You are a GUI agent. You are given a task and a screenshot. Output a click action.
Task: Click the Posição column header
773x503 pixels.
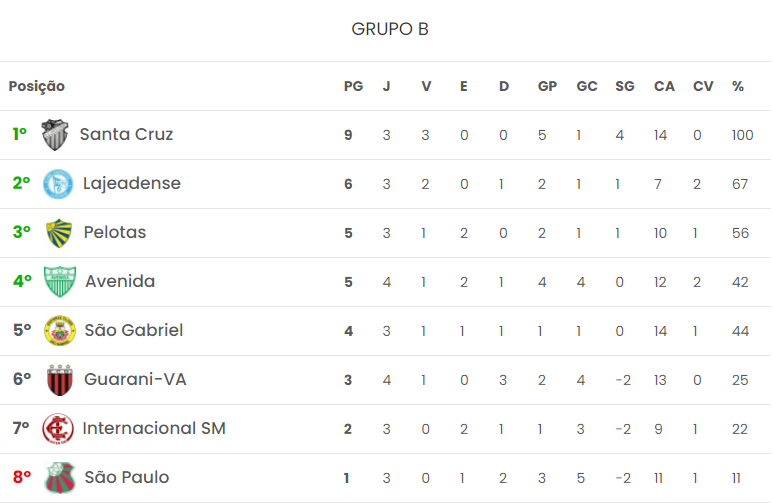tap(37, 87)
